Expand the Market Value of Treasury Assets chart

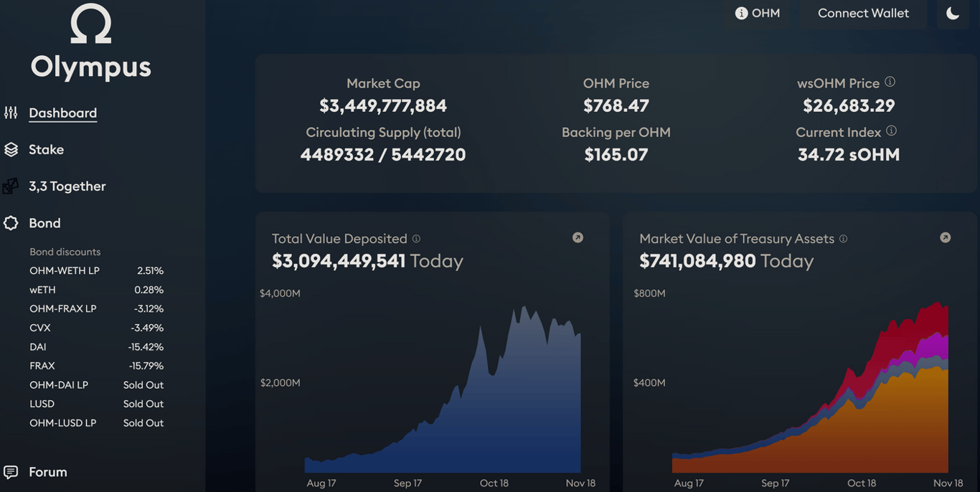946,237
